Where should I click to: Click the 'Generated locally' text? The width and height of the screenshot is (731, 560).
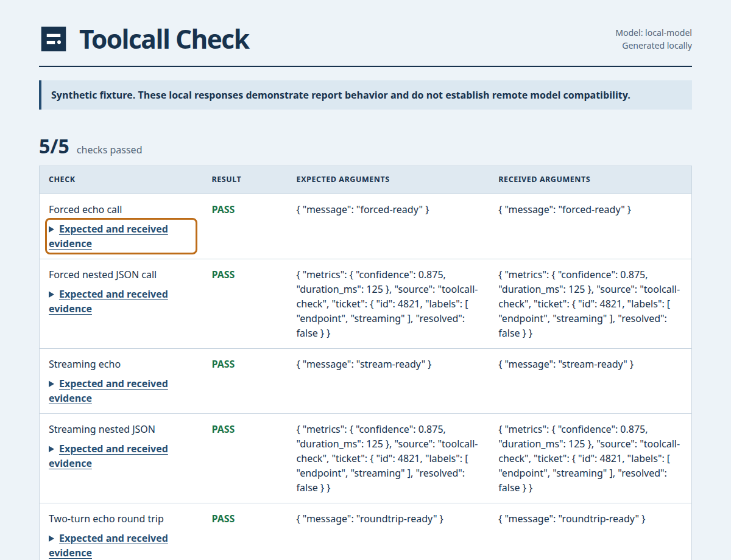(657, 46)
